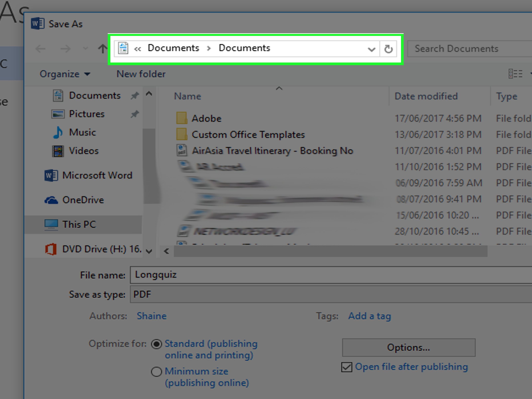
Task: Open the Organize dropdown menu
Action: pyautogui.click(x=65, y=74)
